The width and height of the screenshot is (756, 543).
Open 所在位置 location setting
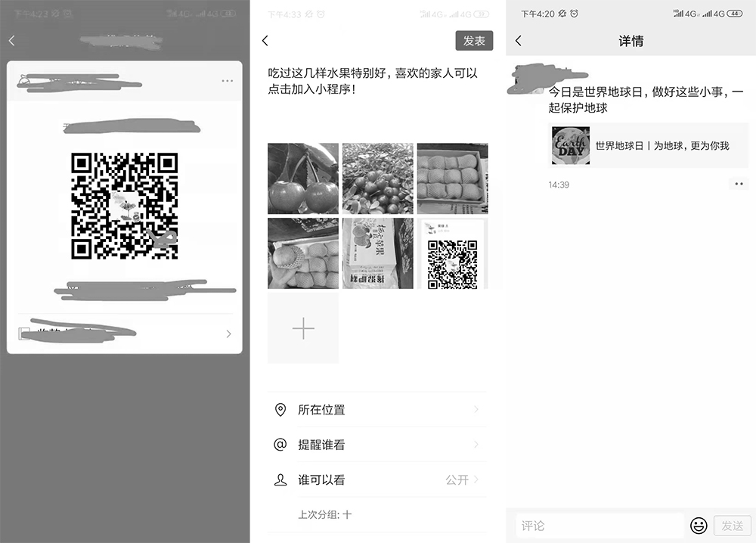(376, 409)
